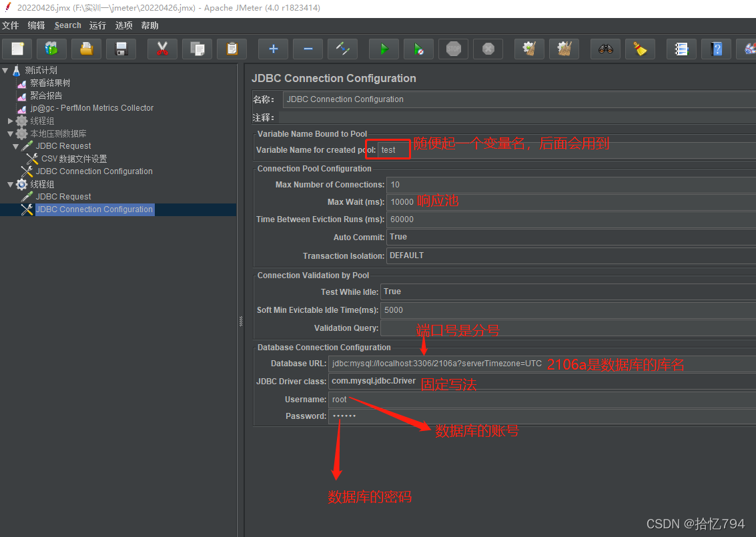Click the Open file folder icon

point(86,49)
